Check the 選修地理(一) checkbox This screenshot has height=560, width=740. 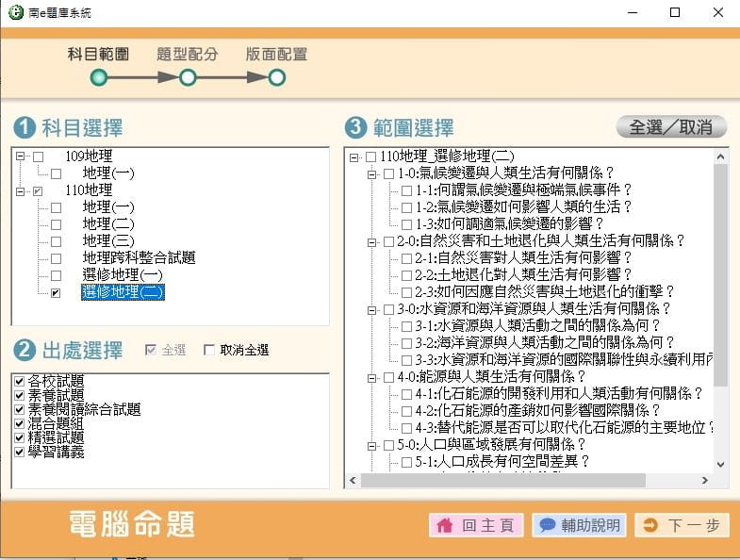(57, 275)
